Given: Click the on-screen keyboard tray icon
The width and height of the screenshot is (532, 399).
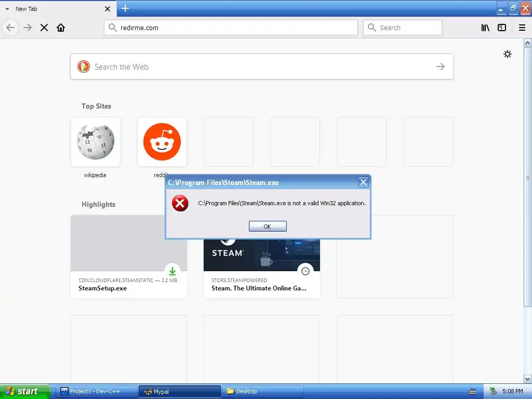Looking at the screenshot, I should click(x=473, y=392).
